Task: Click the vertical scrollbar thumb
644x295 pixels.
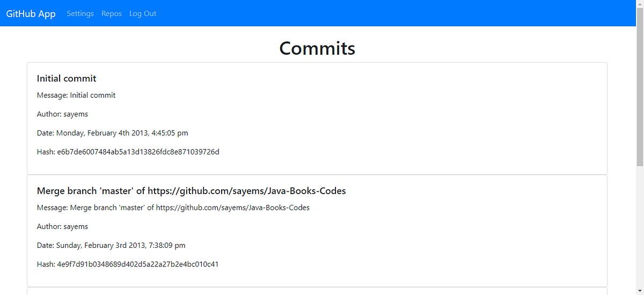Action: [640, 88]
